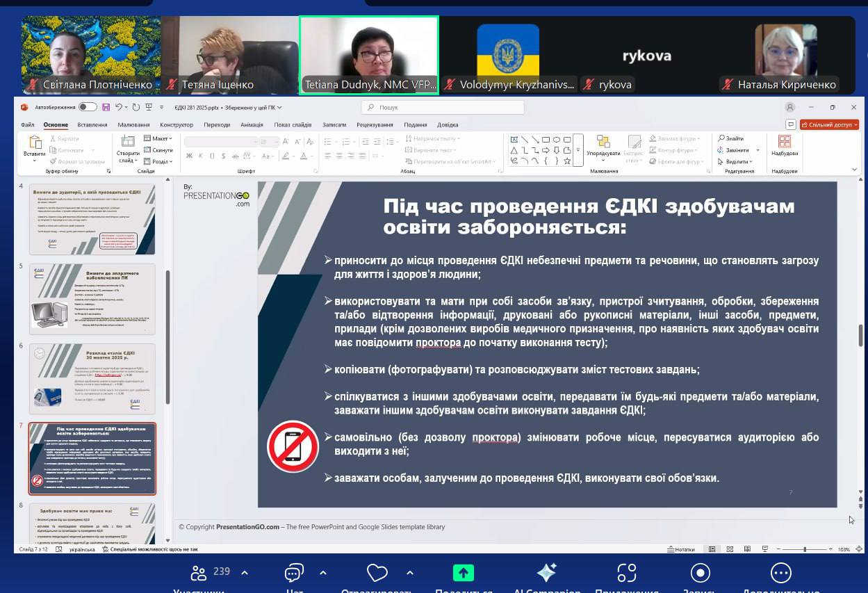Fit slide to current window icon
Viewport: 868px width, 593px height.
858,549
